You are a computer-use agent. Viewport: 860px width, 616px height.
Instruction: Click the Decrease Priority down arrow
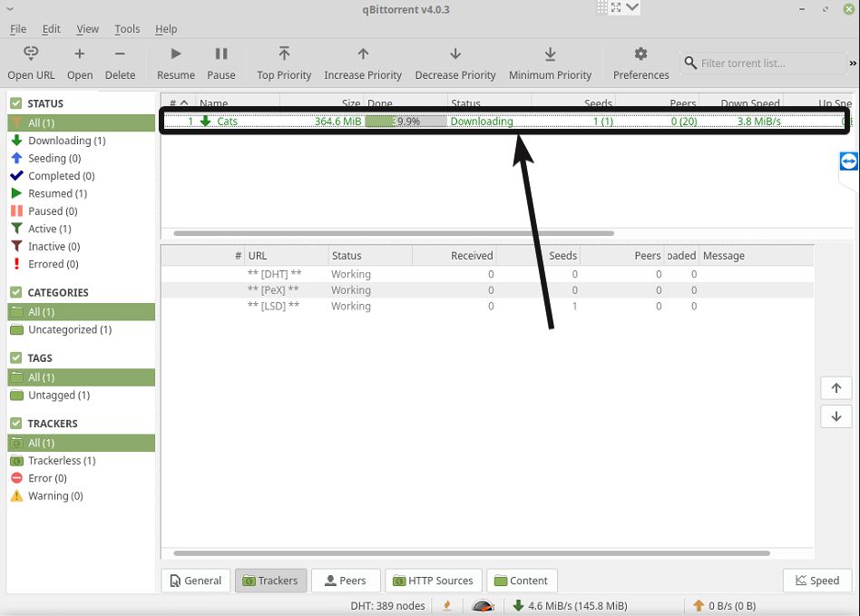point(455,54)
